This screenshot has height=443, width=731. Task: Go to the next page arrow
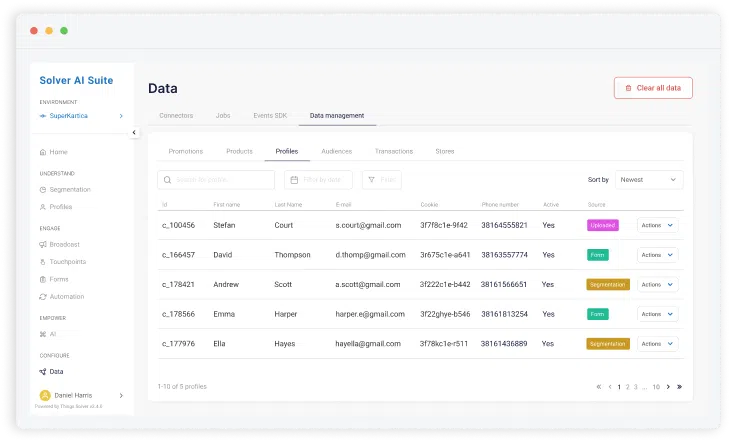(x=668, y=386)
